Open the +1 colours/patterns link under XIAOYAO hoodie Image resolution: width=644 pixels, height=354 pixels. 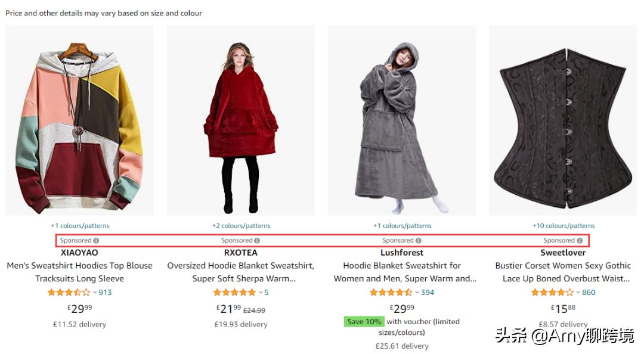80,226
